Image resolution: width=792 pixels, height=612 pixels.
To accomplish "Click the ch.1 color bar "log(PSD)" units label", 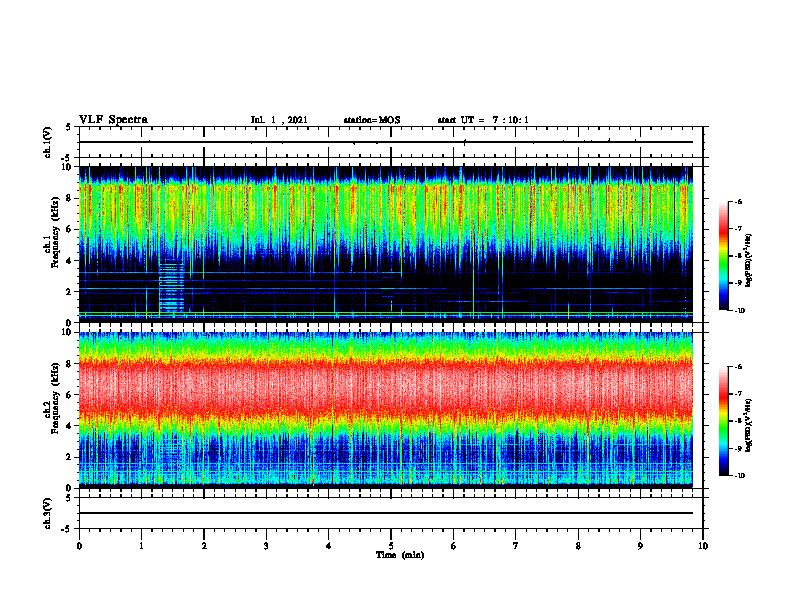I will tap(748, 260).
